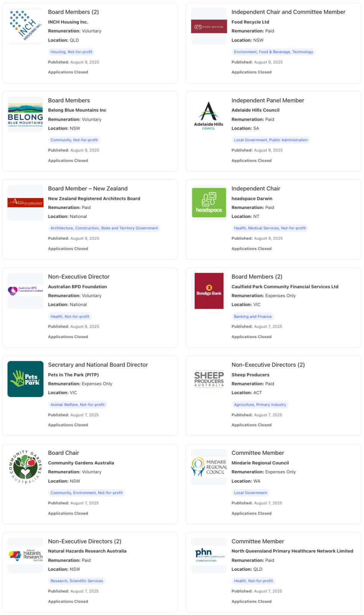Click the Adelaide Hills Council logo

click(x=208, y=115)
